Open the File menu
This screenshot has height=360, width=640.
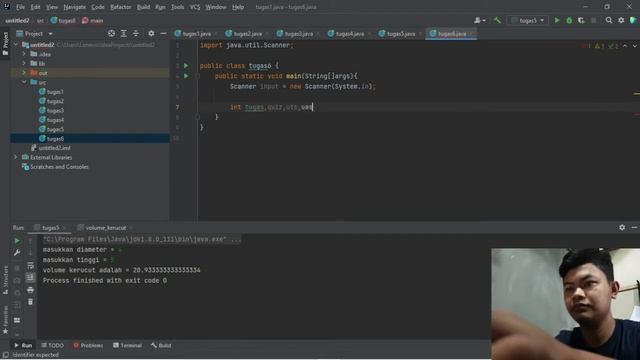(20, 7)
